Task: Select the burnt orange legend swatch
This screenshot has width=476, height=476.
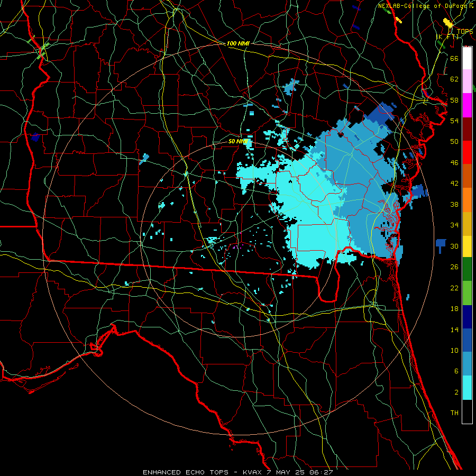Action: (467, 176)
